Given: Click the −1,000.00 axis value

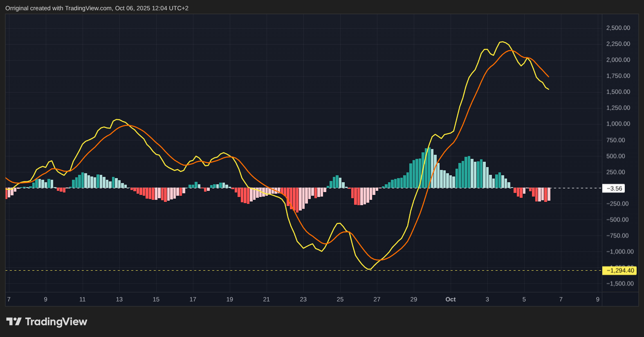Looking at the screenshot, I should coord(620,252).
